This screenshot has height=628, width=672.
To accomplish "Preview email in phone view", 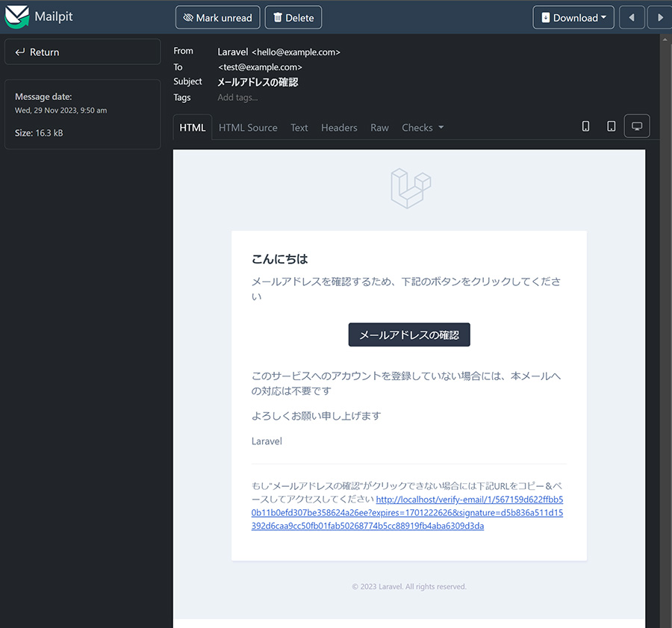I will [585, 126].
